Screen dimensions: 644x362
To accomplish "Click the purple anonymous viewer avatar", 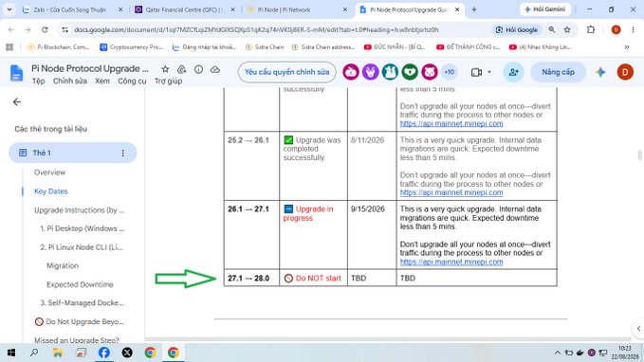I will click(x=371, y=72).
